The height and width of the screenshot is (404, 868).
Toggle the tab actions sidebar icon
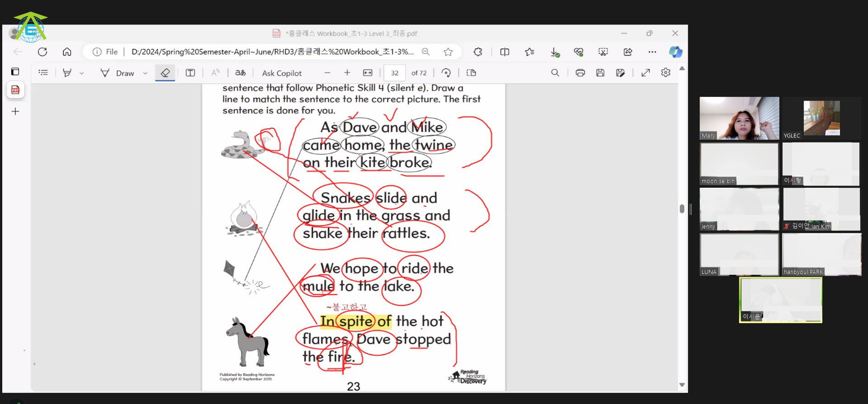[15, 71]
